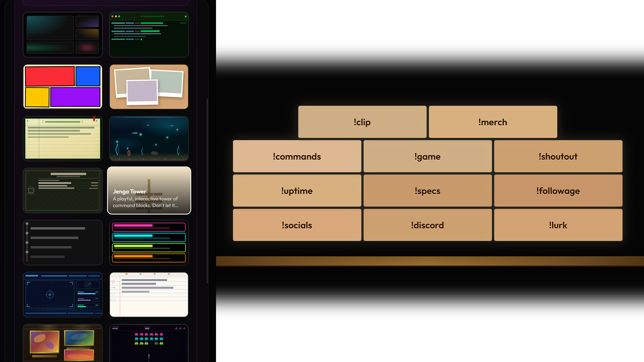Select the !socials block
This screenshot has height=362, width=644.
tap(297, 225)
